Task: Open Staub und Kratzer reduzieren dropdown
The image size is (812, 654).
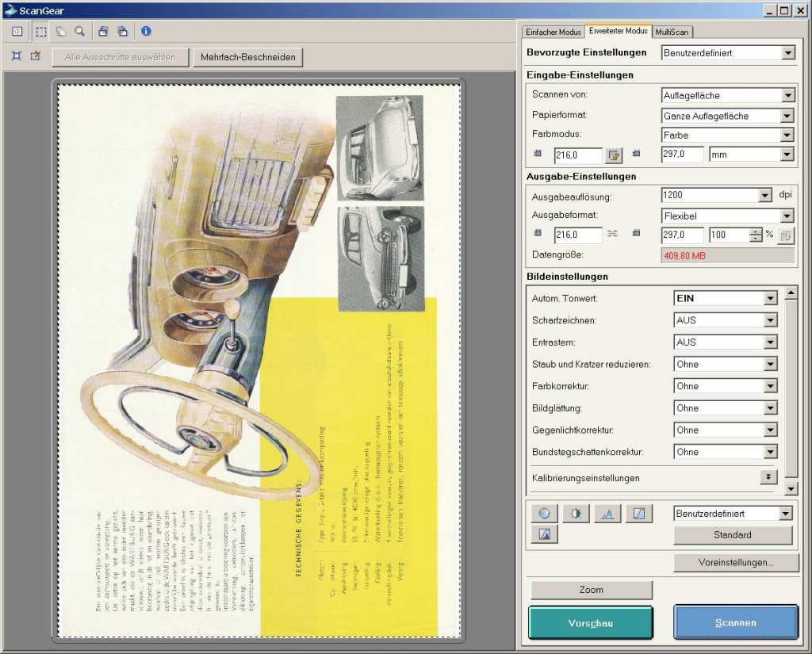Action: pyautogui.click(x=726, y=364)
